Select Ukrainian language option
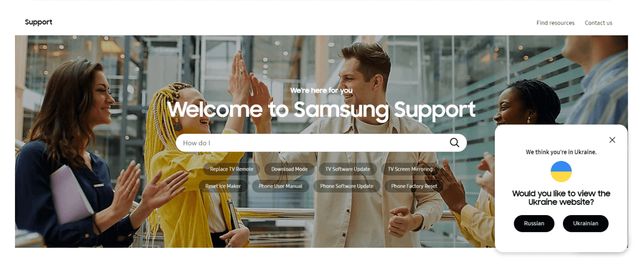The height and width of the screenshot is (259, 644). click(x=586, y=224)
